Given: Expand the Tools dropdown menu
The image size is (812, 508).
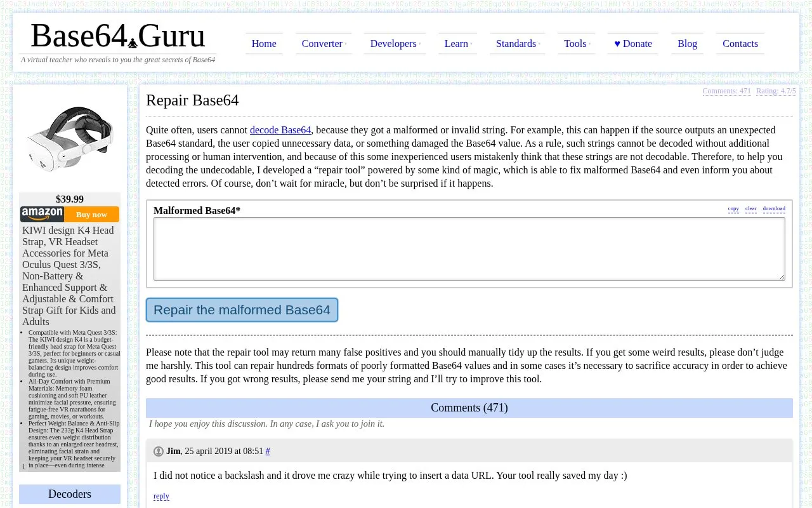Looking at the screenshot, I should pos(577,44).
